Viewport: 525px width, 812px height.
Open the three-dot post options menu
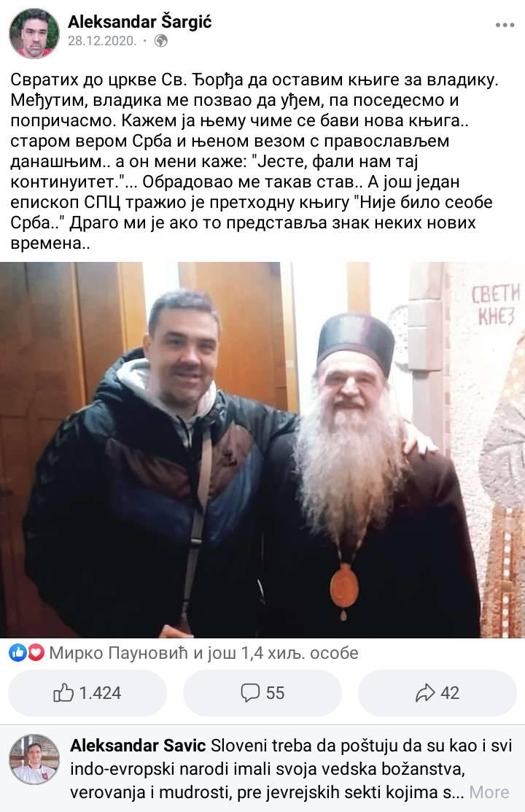coord(505,25)
